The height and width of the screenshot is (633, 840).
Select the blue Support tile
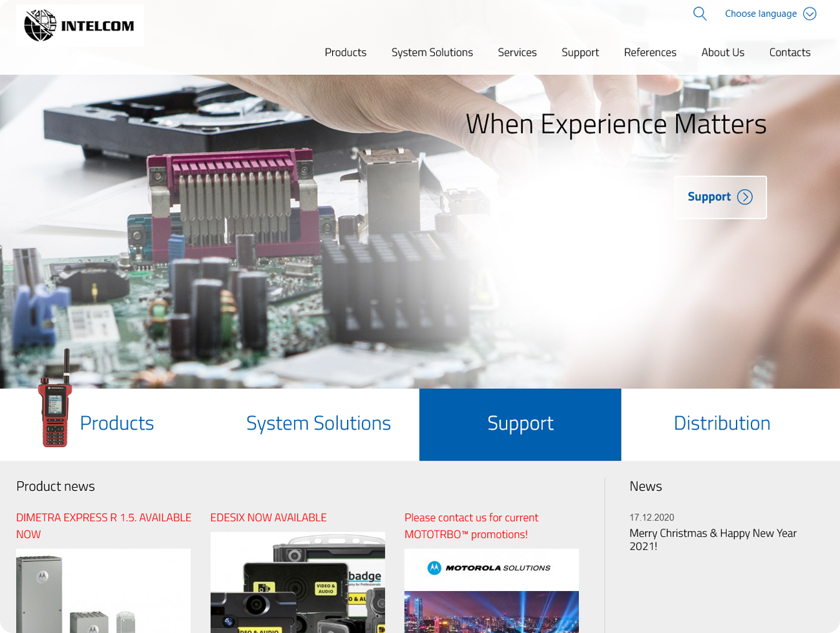[520, 424]
